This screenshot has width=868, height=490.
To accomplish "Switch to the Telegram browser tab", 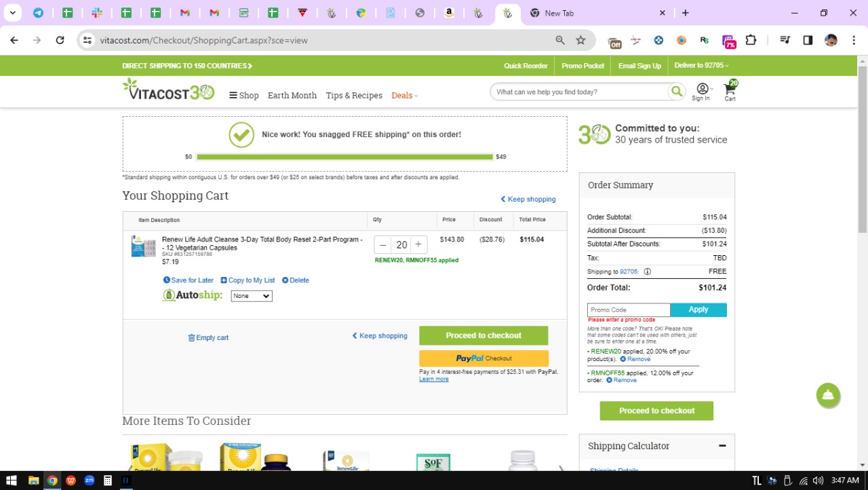I will click(x=38, y=13).
